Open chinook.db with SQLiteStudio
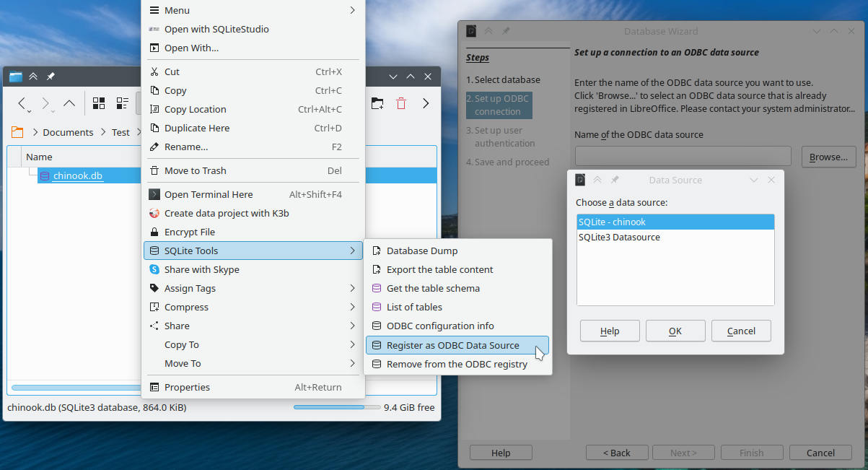 253,30
